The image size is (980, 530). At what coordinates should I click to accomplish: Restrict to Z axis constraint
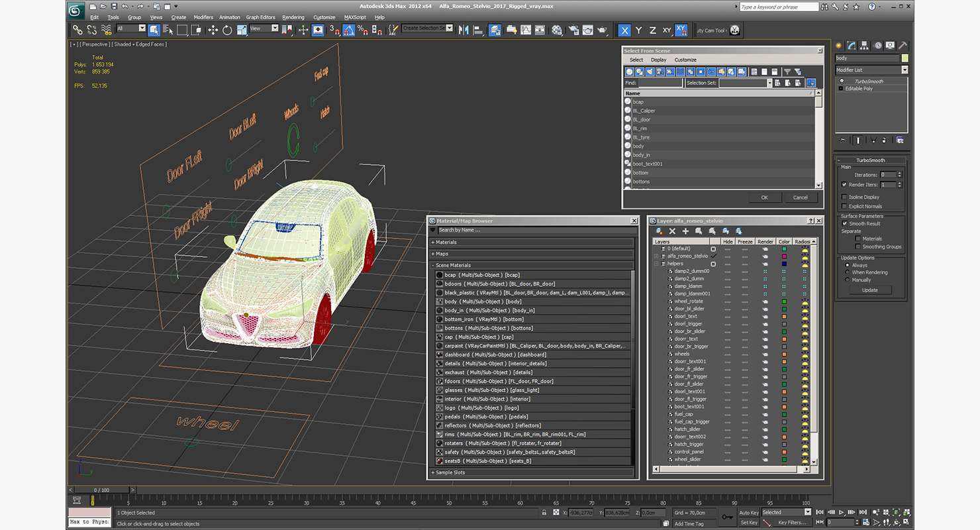coord(653,30)
